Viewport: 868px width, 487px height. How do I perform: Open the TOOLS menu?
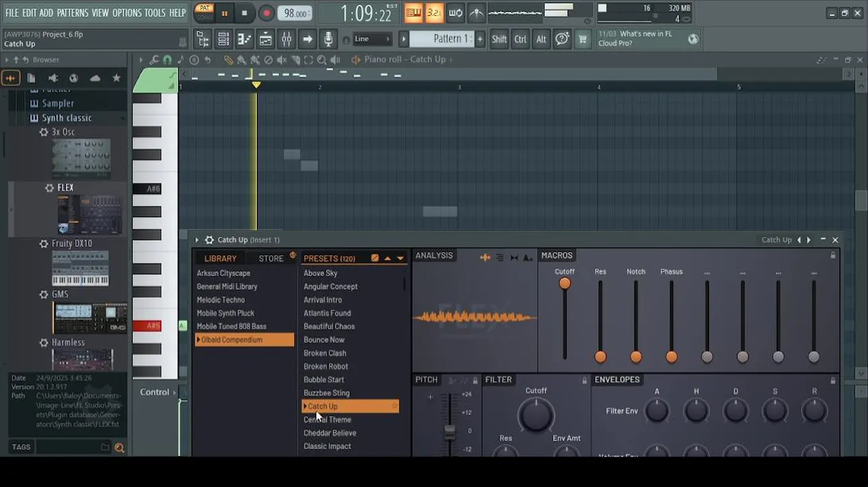click(155, 13)
